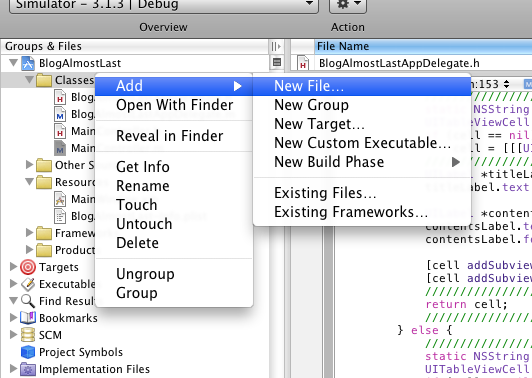The height and width of the screenshot is (378, 532).
Task: Open the New Build Phase submenu
Action: pyautogui.click(x=362, y=162)
